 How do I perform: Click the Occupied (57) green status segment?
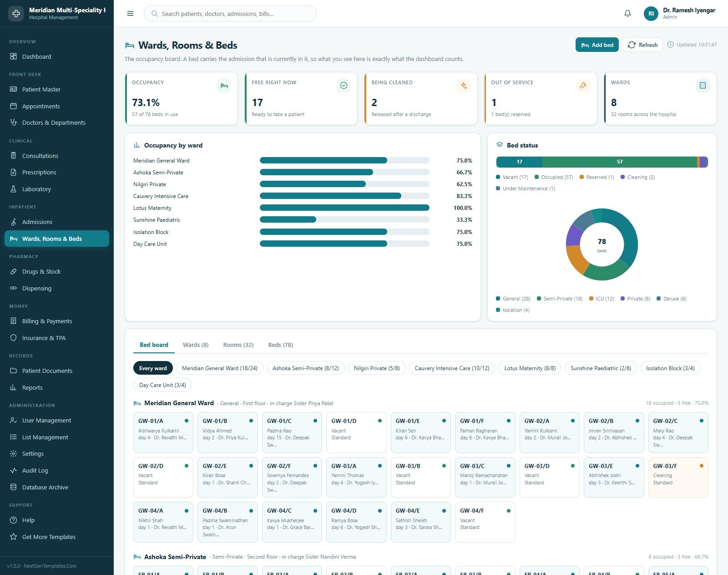coord(620,162)
